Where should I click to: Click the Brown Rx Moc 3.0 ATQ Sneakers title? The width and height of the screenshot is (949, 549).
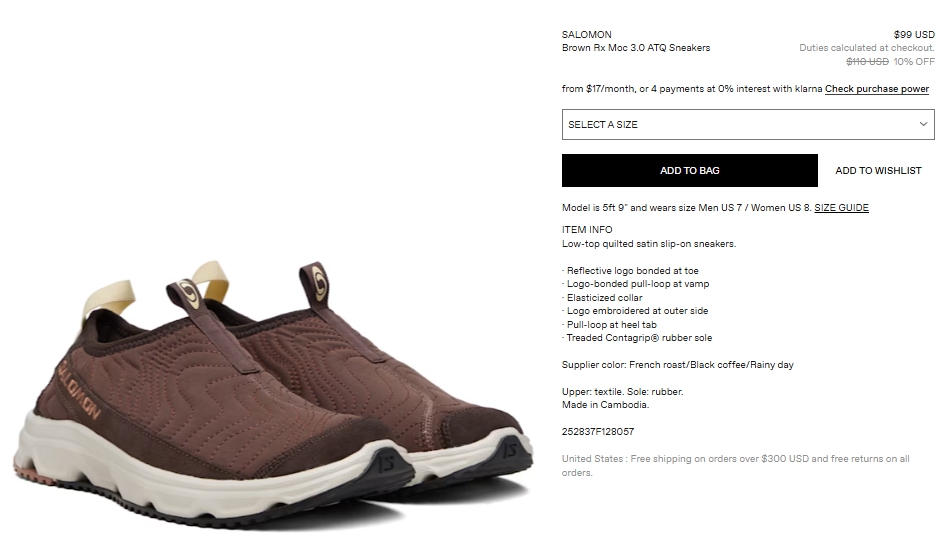[636, 48]
